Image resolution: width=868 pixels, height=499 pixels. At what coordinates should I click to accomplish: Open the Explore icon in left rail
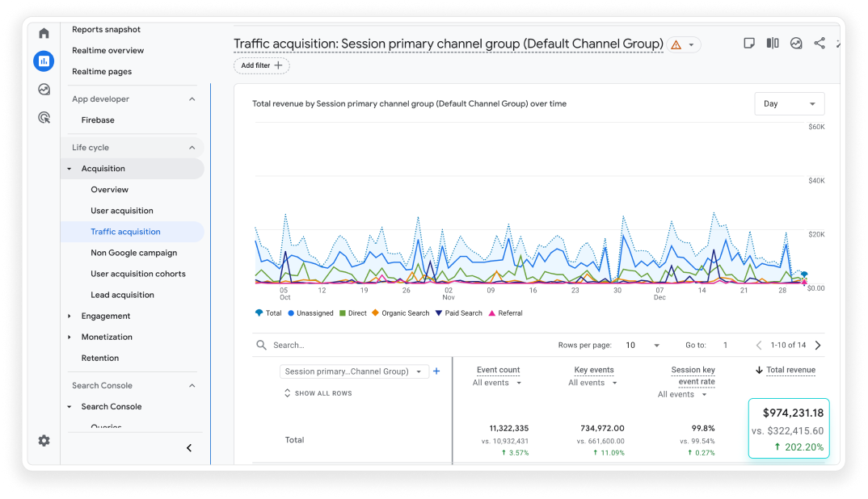pyautogui.click(x=44, y=90)
